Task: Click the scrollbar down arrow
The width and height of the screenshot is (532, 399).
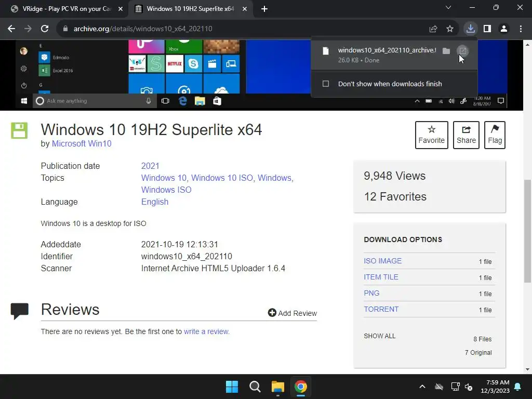Action: (x=528, y=369)
